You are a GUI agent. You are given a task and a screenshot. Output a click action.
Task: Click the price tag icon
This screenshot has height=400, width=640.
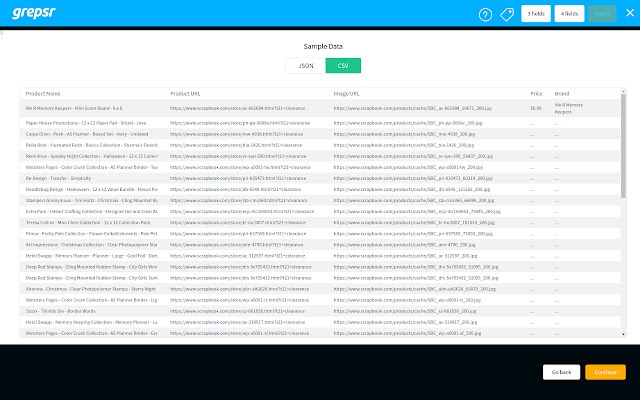point(507,15)
